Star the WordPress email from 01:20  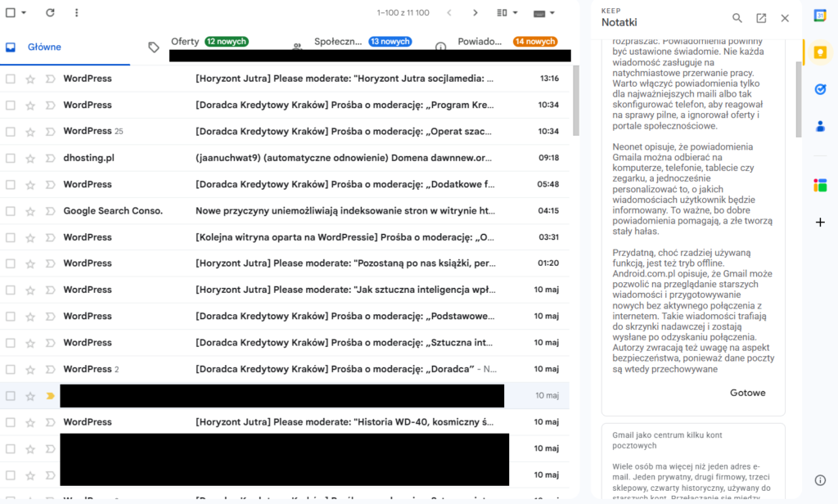pyautogui.click(x=30, y=263)
